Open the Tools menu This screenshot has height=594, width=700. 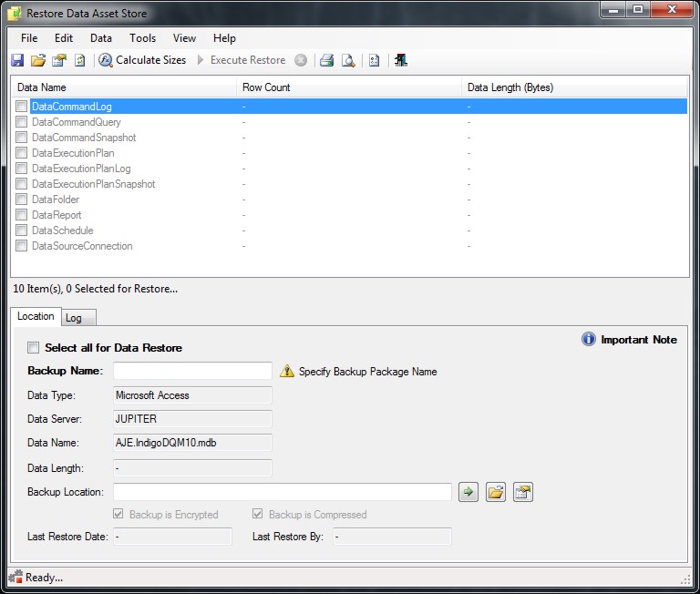point(142,38)
